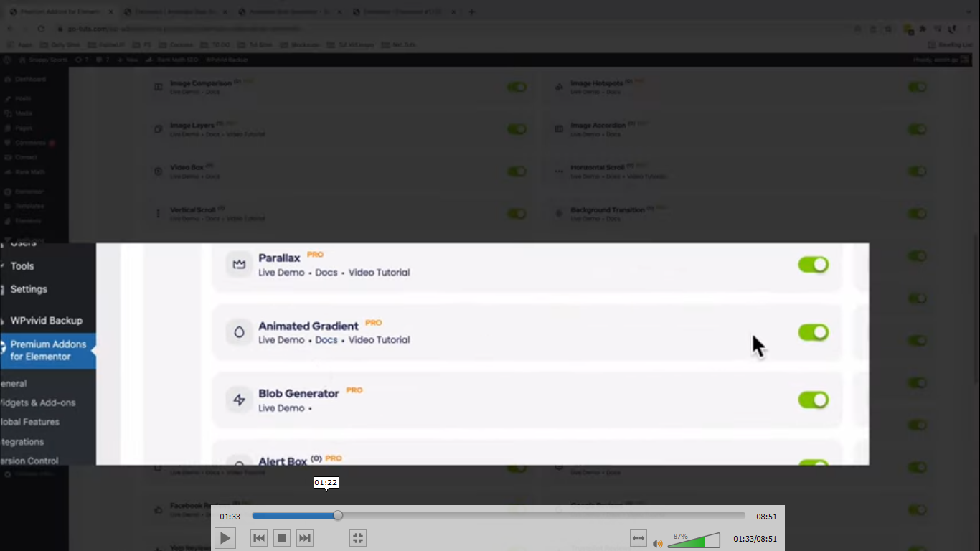Click the Video Box widget icon
The width and height of the screenshot is (980, 551).
point(159,171)
